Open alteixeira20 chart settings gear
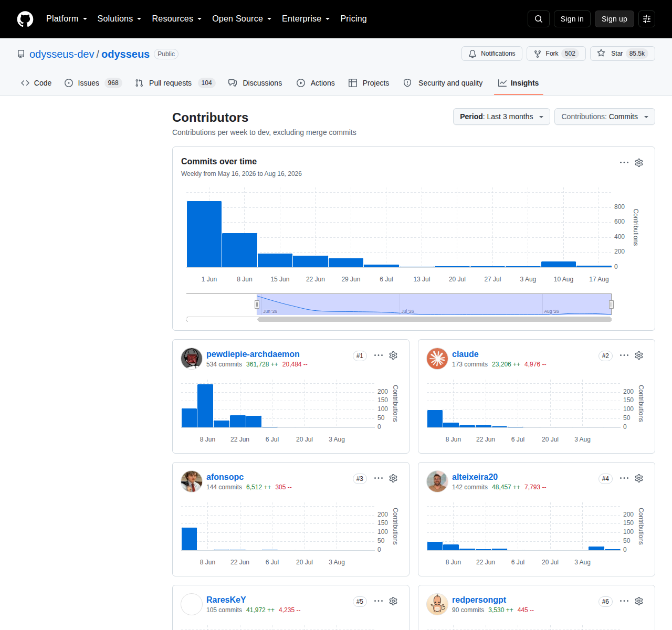The width and height of the screenshot is (672, 630). click(x=639, y=478)
